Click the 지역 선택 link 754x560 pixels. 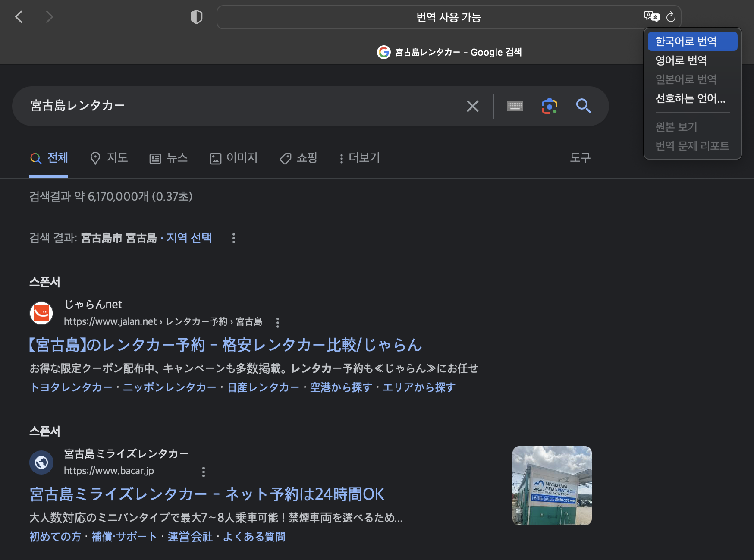189,238
